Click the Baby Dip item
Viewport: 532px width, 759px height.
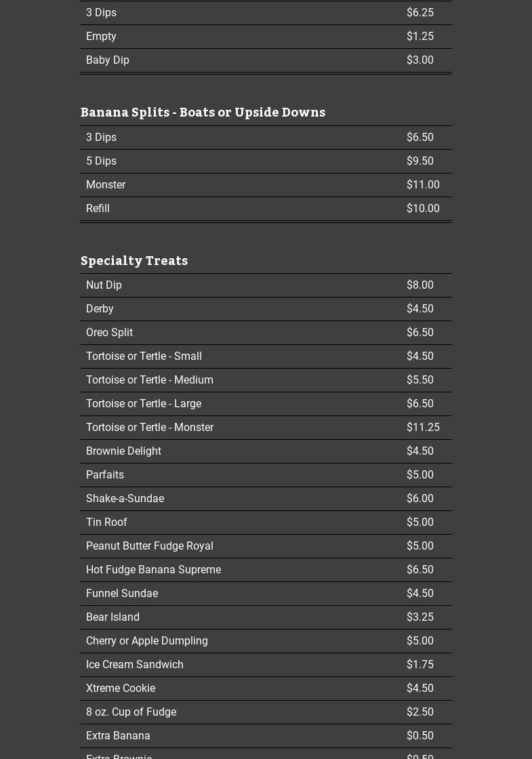107,60
